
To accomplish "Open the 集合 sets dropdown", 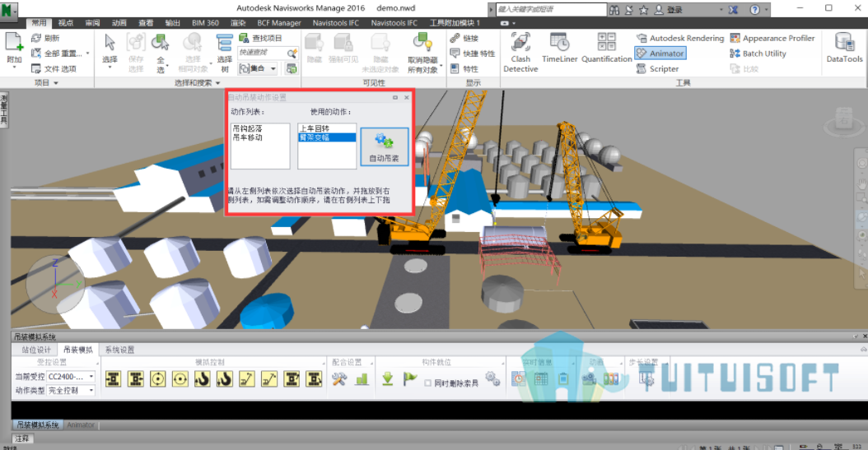I will [x=258, y=68].
